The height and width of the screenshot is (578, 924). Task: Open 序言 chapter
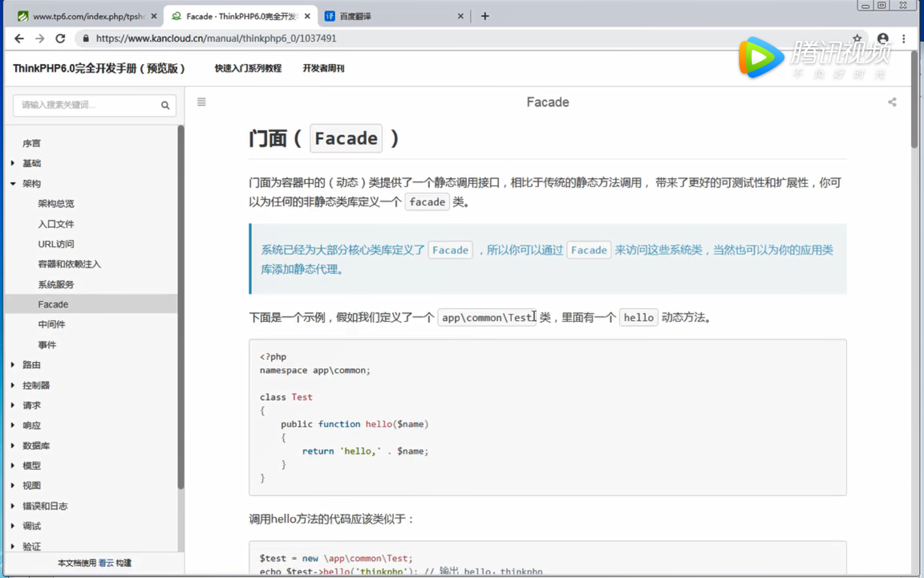pos(31,143)
